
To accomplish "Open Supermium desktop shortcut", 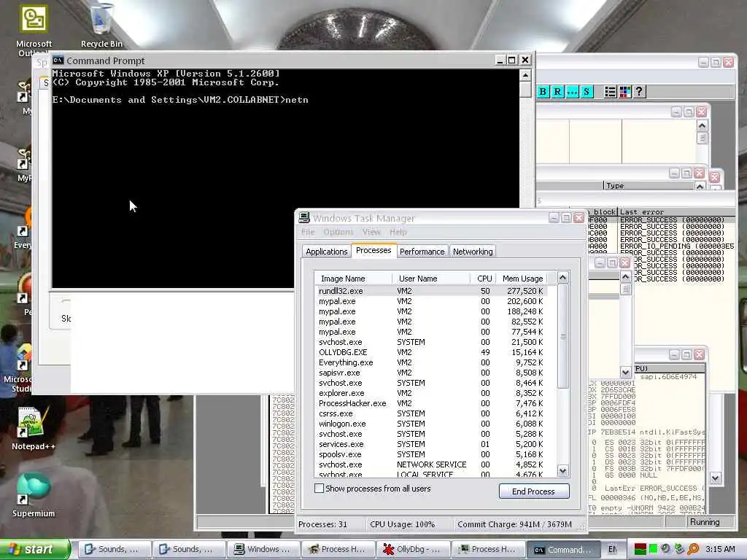I will 33,495.
